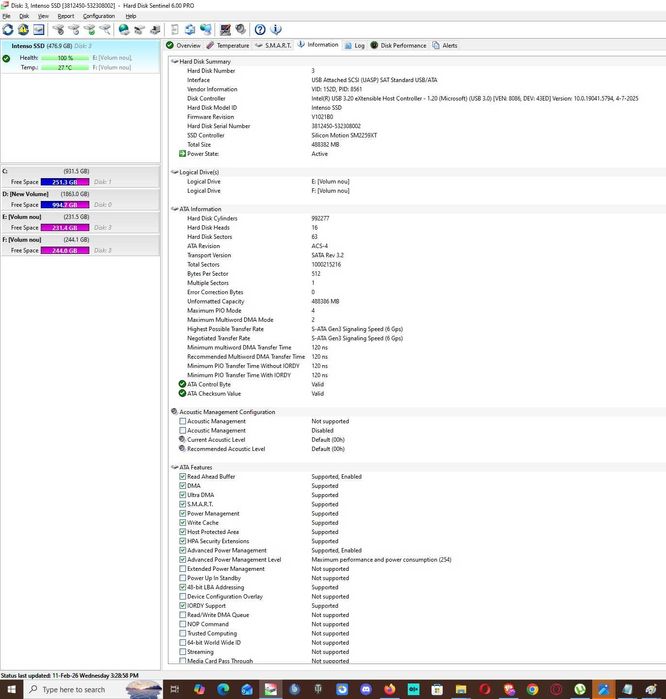
Task: Click the yellow warning sign toolbar icon
Action: click(23, 30)
